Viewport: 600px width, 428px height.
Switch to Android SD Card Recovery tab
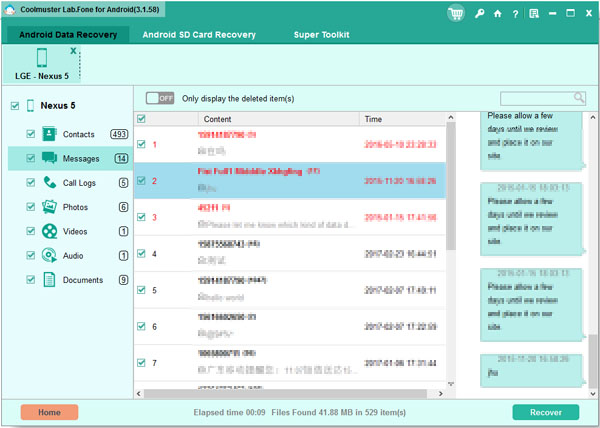click(199, 35)
